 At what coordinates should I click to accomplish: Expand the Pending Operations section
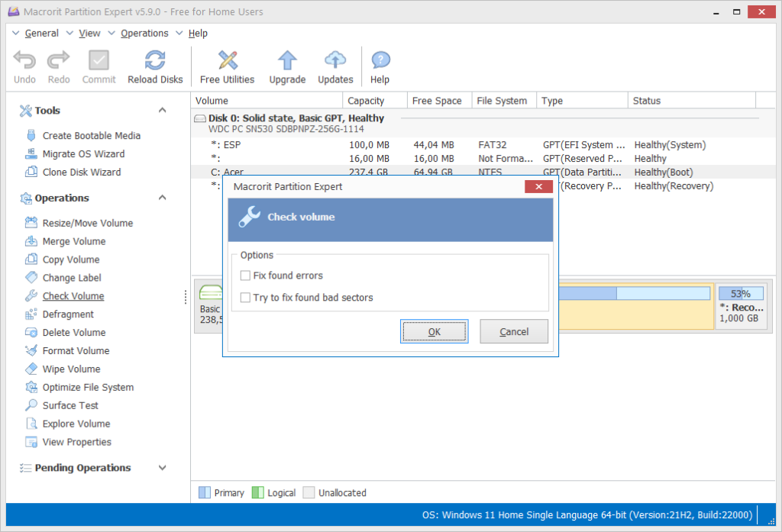click(x=161, y=468)
